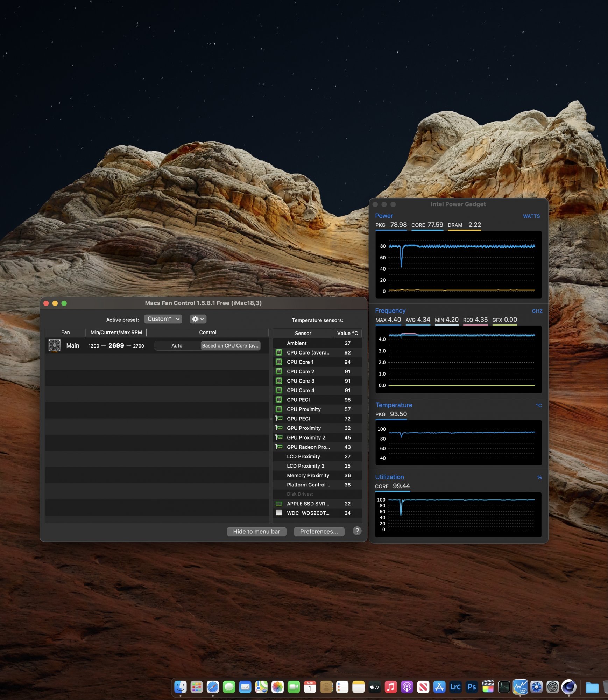The width and height of the screenshot is (608, 700).
Task: Open Launchpad from the Dock
Action: (x=197, y=687)
